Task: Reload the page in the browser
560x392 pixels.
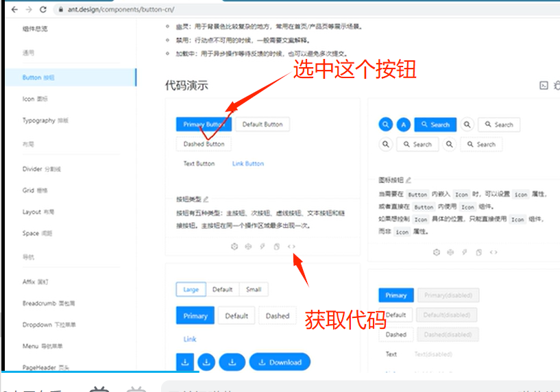Action: (43, 10)
